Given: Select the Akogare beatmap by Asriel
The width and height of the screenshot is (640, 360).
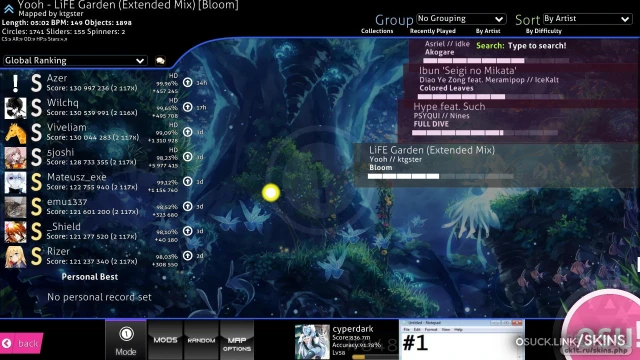Looking at the screenshot, I should click(524, 51).
